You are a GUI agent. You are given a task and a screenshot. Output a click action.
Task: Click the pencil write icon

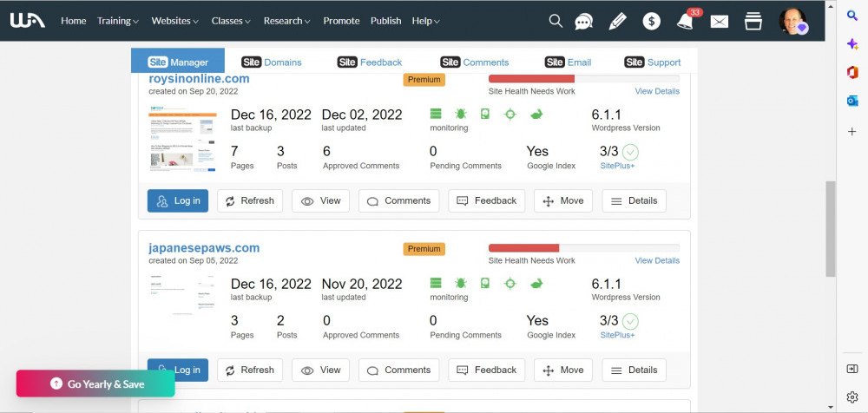617,21
